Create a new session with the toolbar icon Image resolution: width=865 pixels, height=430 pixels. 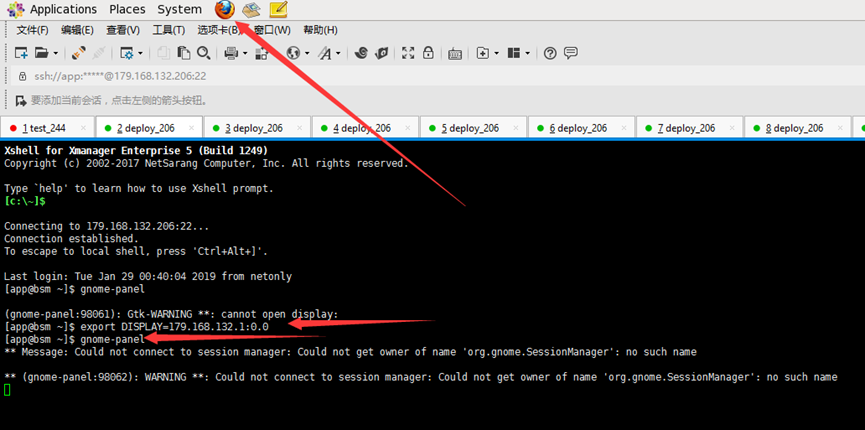pos(21,53)
